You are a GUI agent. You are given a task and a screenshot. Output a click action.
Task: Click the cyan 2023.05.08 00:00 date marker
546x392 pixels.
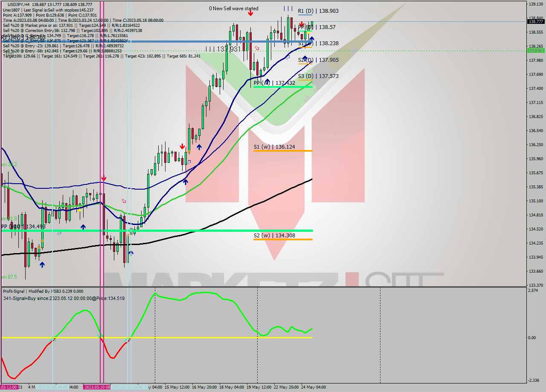[52, 387]
